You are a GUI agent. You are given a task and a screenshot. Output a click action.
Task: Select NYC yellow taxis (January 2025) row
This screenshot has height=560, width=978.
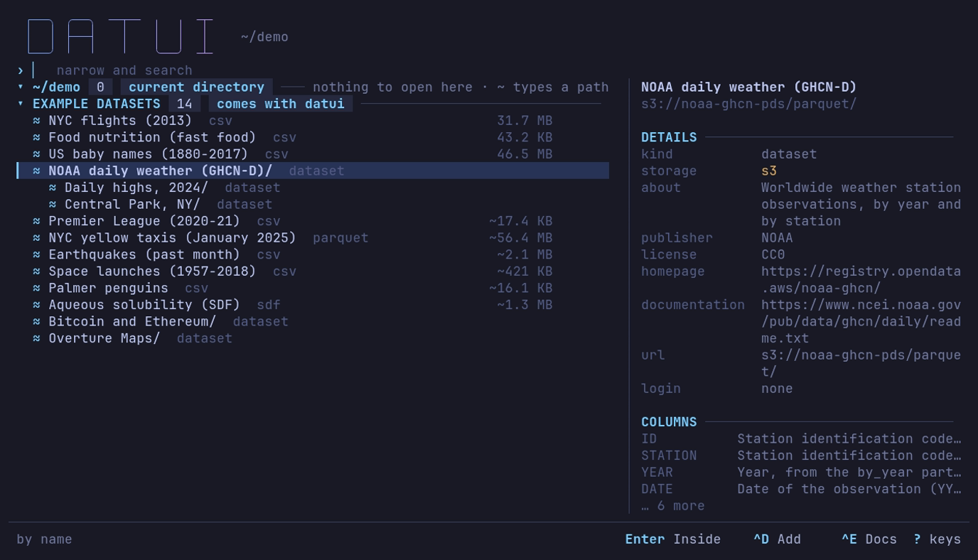(313, 238)
